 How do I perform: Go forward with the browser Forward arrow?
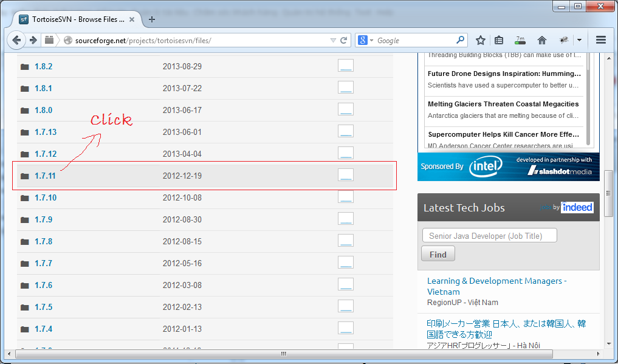pyautogui.click(x=33, y=40)
